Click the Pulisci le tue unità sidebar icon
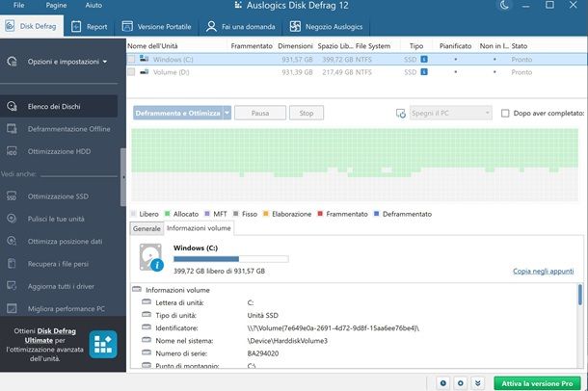Screen dimensions: 588x391 coord(13,219)
